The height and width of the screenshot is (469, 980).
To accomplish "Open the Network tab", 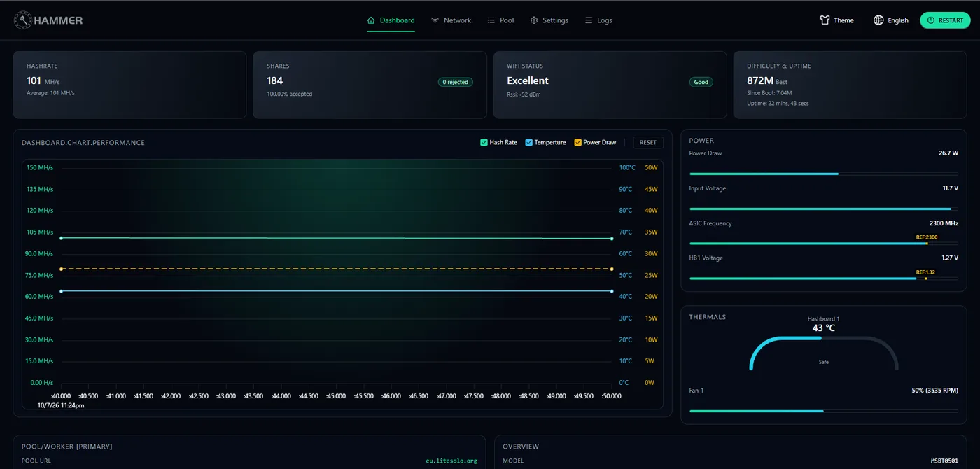I will pyautogui.click(x=451, y=20).
